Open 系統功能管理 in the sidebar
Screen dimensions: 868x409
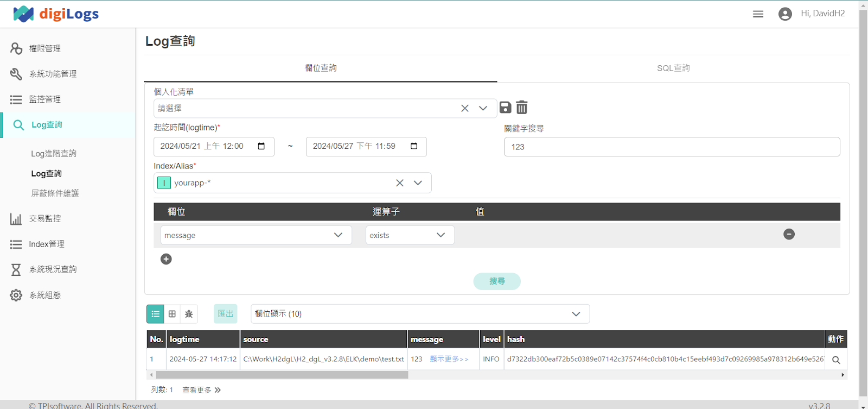[x=53, y=74]
